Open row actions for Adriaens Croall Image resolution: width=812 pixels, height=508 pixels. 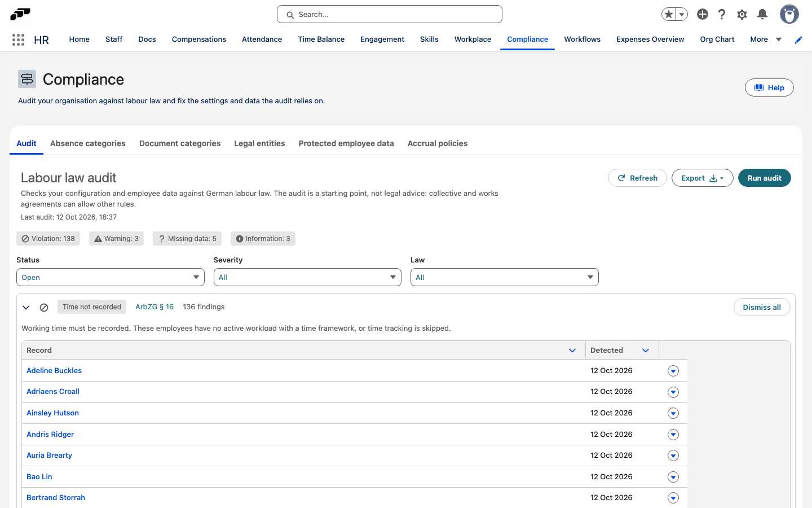673,392
